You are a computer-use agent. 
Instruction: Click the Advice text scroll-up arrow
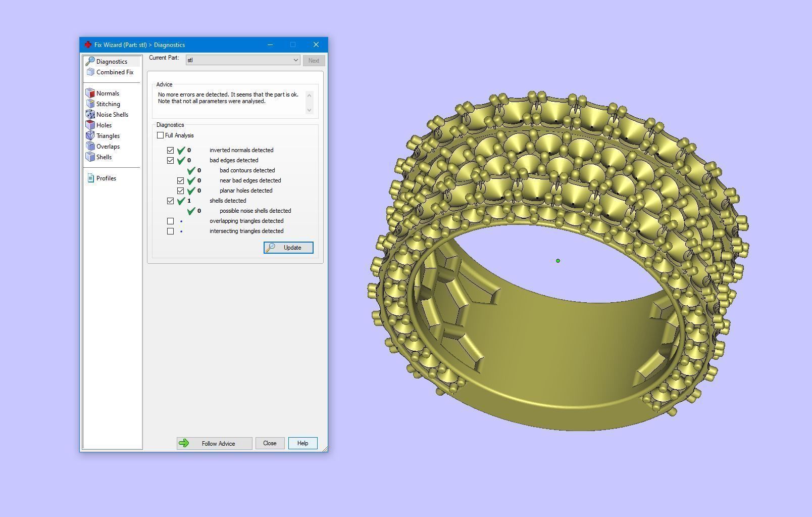tap(310, 95)
